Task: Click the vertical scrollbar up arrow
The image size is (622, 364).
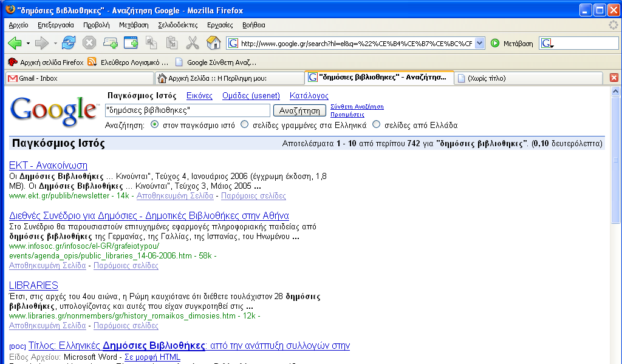Action: pos(616,92)
